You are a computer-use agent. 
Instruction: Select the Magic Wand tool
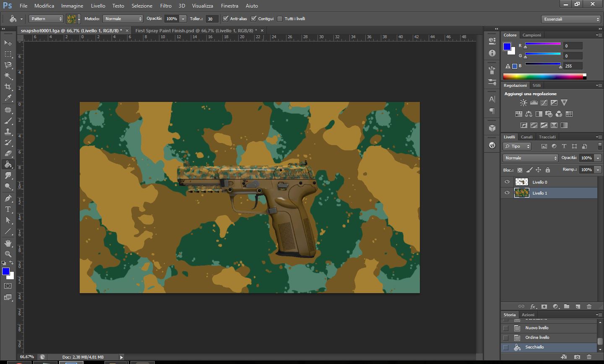pyautogui.click(x=8, y=76)
